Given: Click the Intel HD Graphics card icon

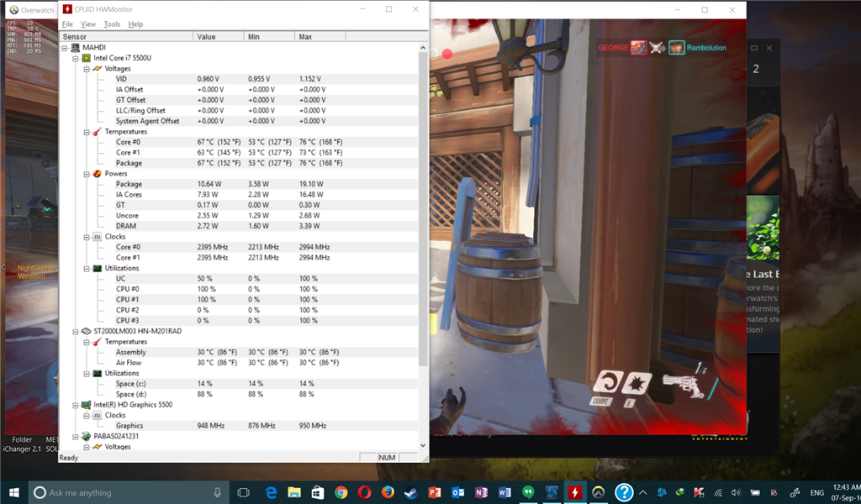Looking at the screenshot, I should (87, 405).
